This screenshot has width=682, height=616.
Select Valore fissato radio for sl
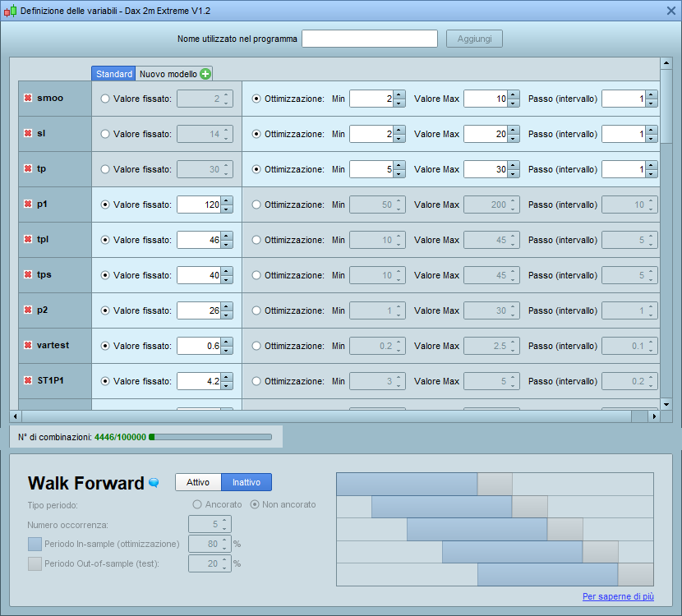[105, 134]
